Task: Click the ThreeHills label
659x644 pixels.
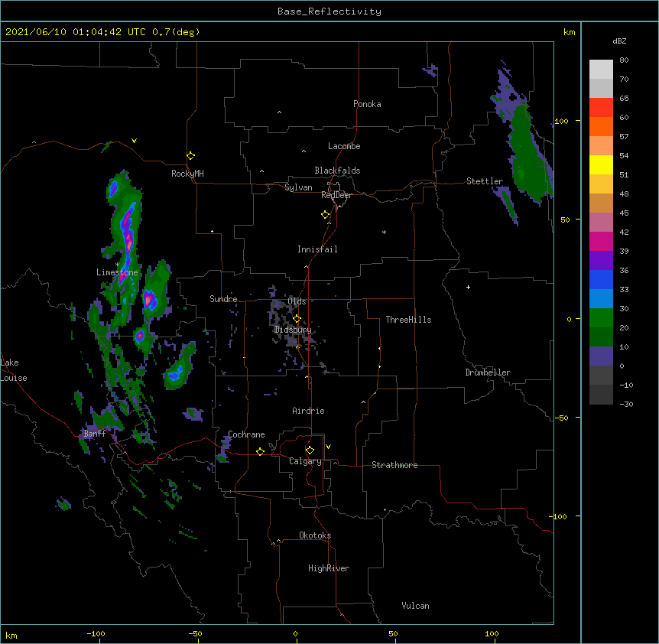Action: pos(408,320)
